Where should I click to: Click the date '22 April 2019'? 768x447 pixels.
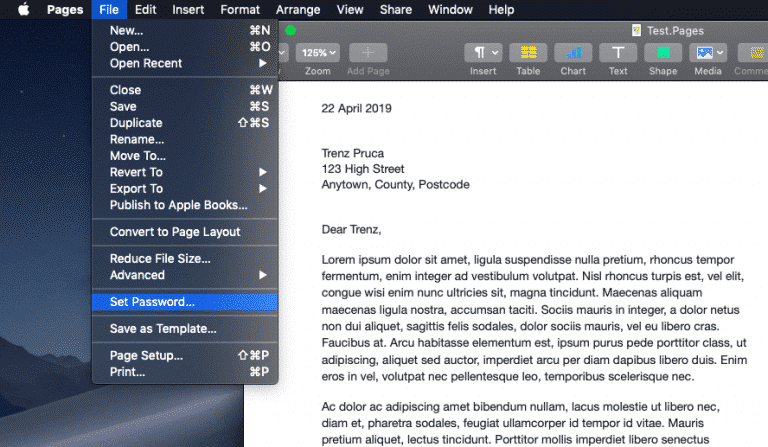coord(357,108)
